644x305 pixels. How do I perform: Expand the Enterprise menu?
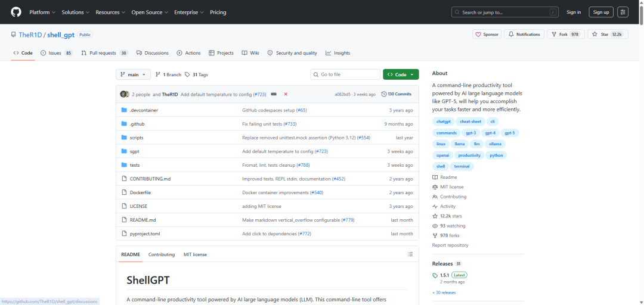(189, 13)
